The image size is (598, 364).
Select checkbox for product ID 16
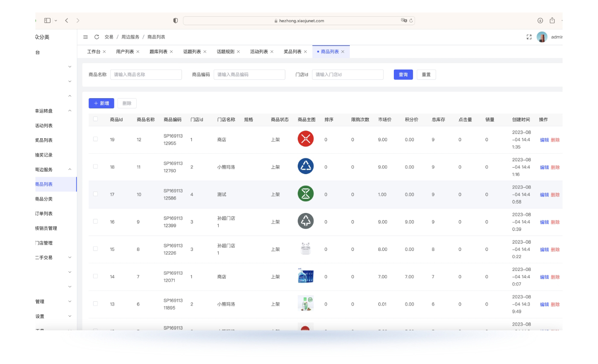pos(95,221)
